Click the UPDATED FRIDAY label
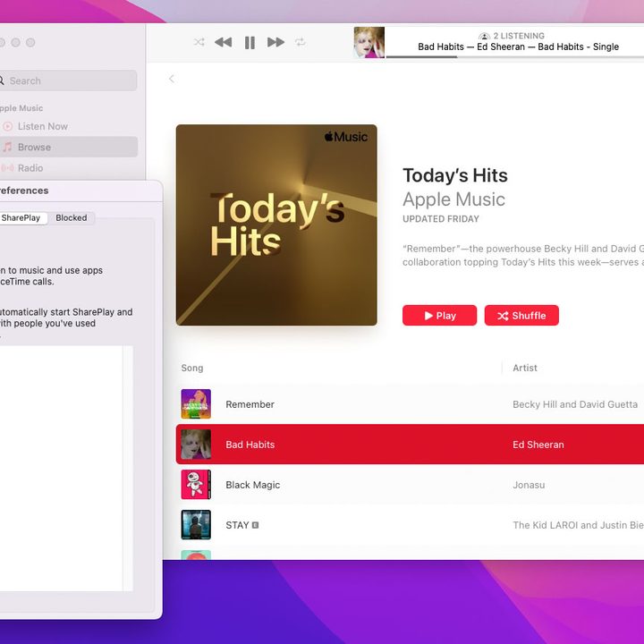This screenshot has height=644, width=644. tap(441, 219)
